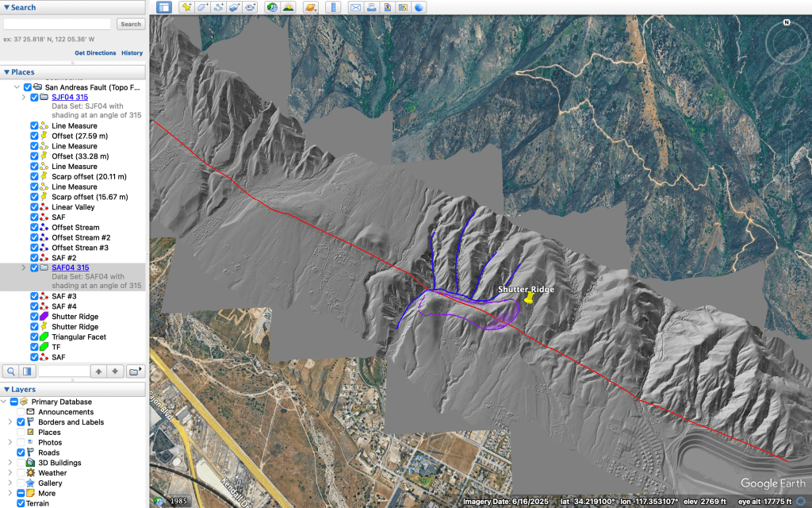Enable the 3D Buildings layer
The height and width of the screenshot is (508, 812).
click(21, 463)
